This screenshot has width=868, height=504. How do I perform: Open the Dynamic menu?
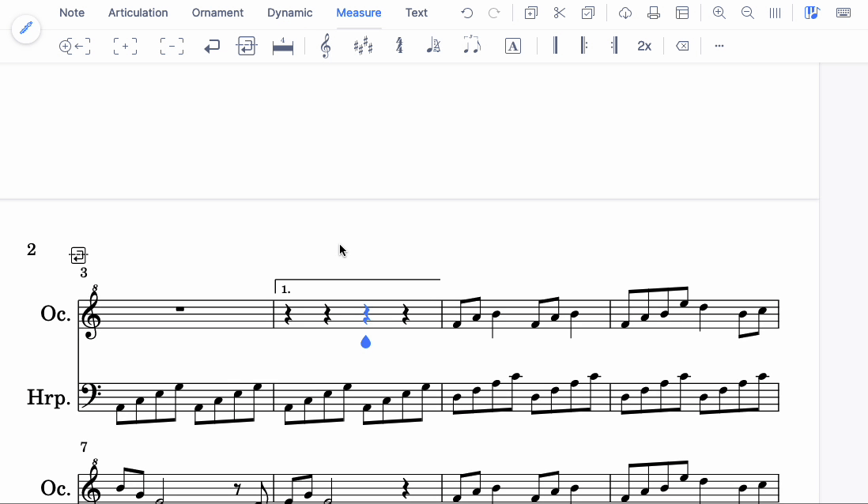pyautogui.click(x=289, y=12)
